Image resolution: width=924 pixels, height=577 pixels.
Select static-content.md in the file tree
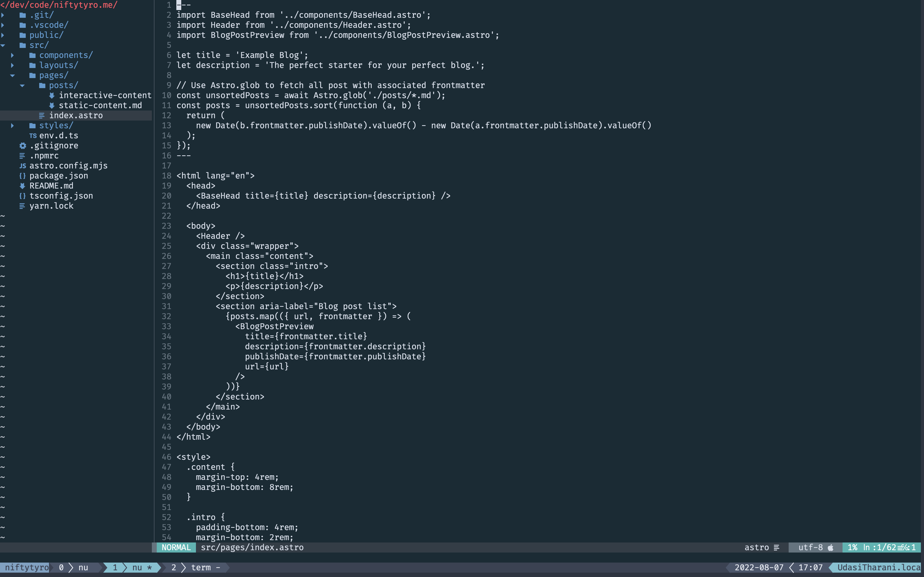pyautogui.click(x=100, y=105)
